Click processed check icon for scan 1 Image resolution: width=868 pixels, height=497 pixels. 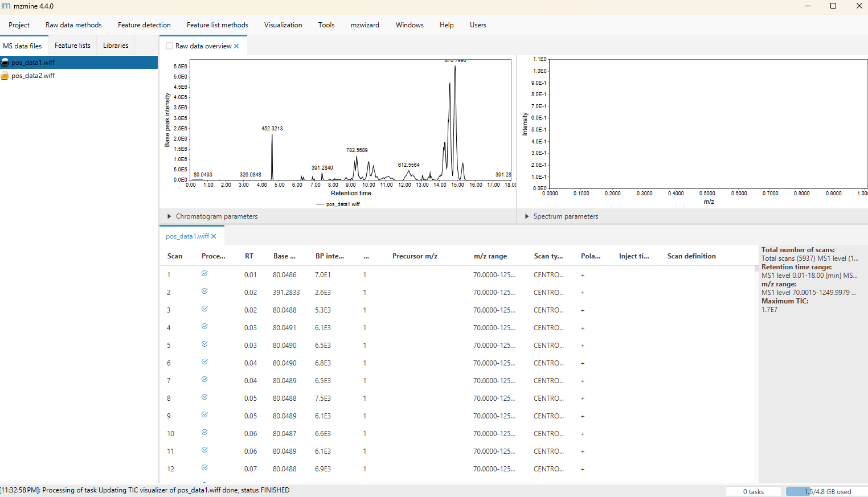[x=204, y=274]
